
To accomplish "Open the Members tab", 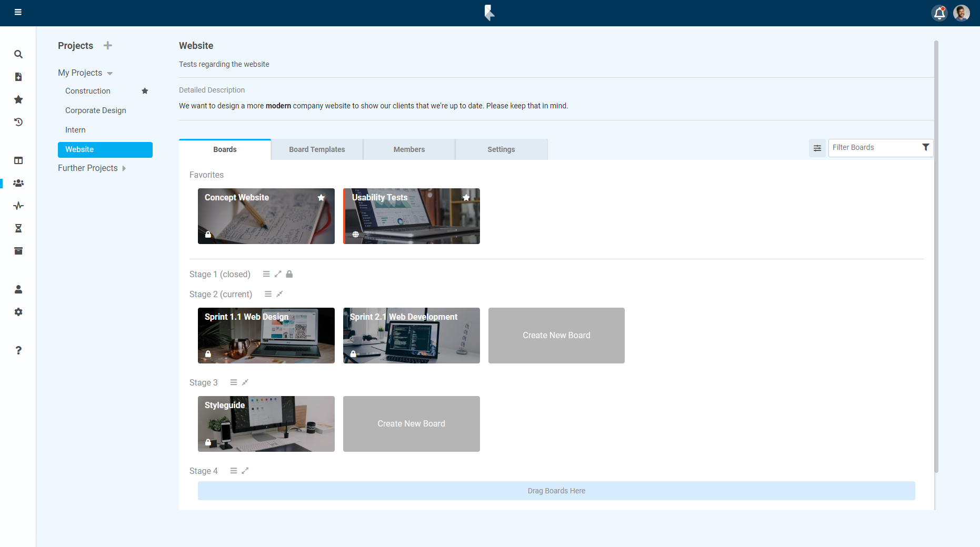I will (409, 149).
